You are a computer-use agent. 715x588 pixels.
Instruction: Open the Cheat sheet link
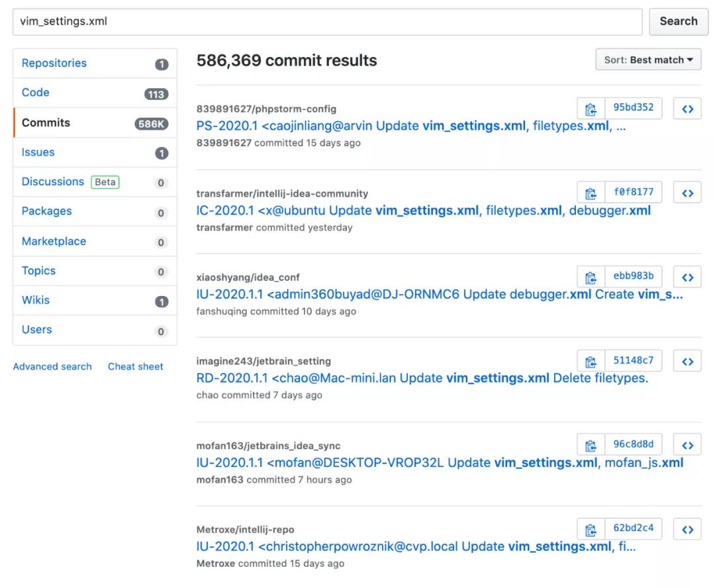[x=135, y=367]
